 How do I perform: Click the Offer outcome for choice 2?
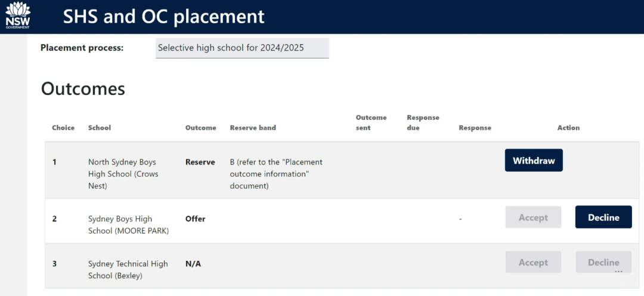tap(195, 219)
